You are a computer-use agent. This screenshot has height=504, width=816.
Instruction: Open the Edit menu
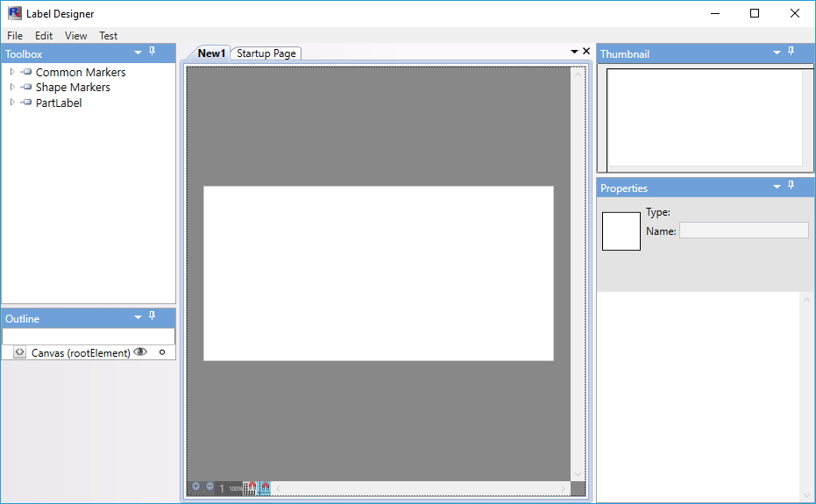[x=44, y=36]
